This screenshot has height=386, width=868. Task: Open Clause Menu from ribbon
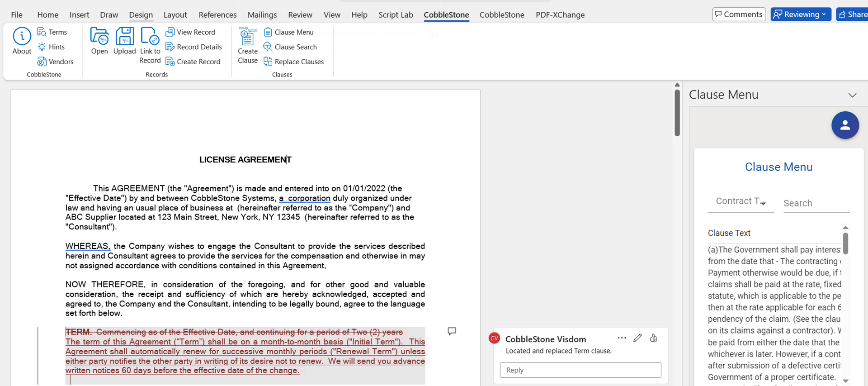coord(288,32)
